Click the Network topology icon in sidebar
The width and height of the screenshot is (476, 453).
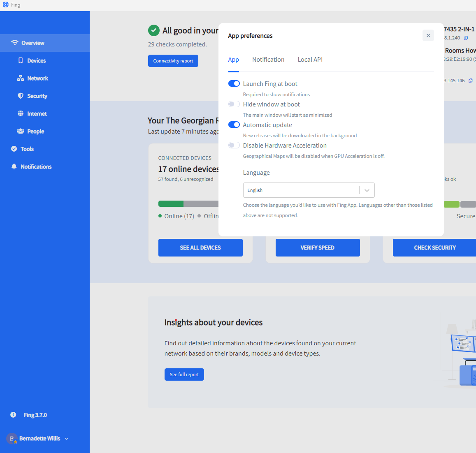20,78
